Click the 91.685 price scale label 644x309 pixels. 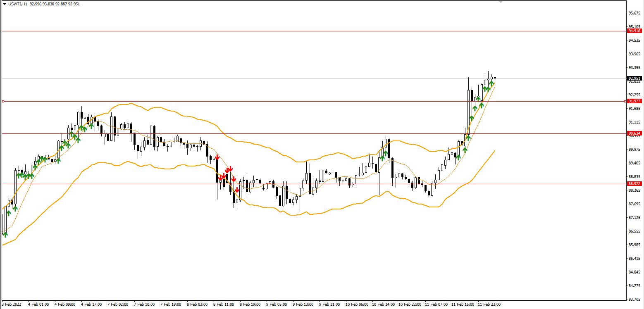(634, 109)
